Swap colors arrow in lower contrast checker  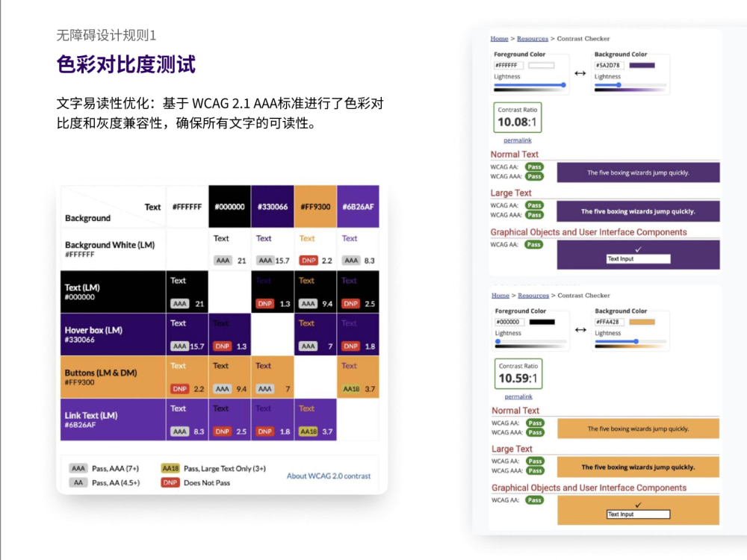pyautogui.click(x=580, y=329)
